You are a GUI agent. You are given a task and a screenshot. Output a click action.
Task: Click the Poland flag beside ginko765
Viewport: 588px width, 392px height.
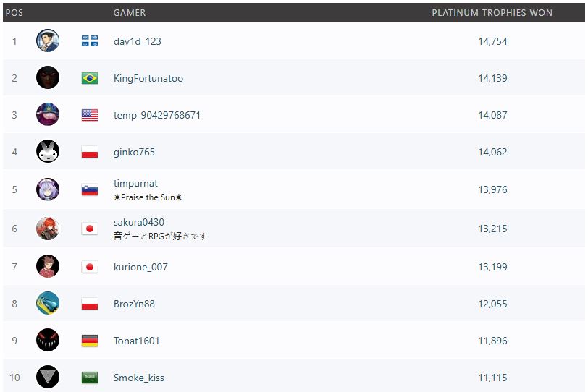pos(90,152)
